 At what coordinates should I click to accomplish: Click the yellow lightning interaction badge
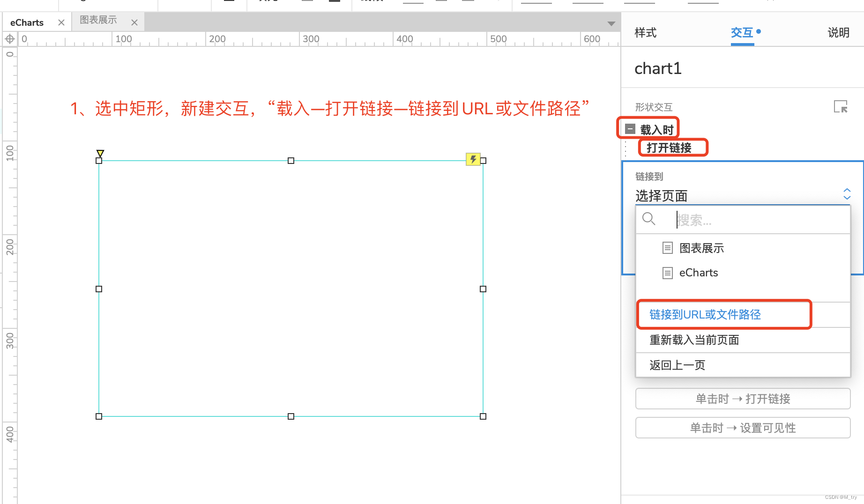click(x=473, y=159)
